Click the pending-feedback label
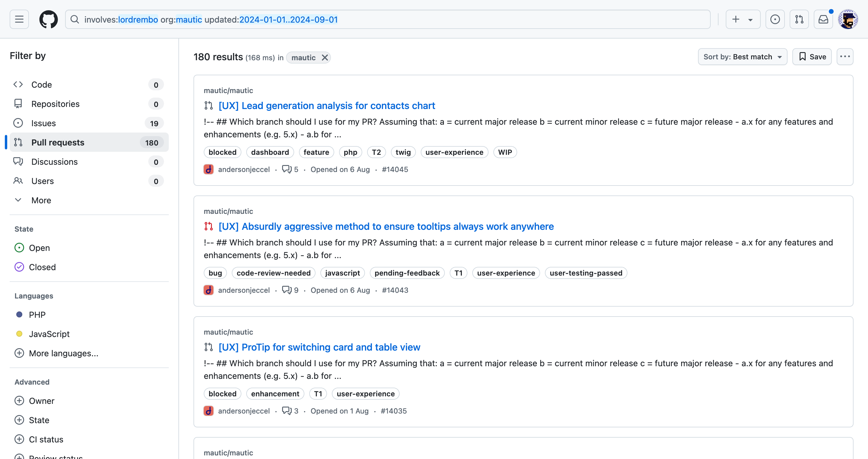868x459 pixels. (407, 273)
